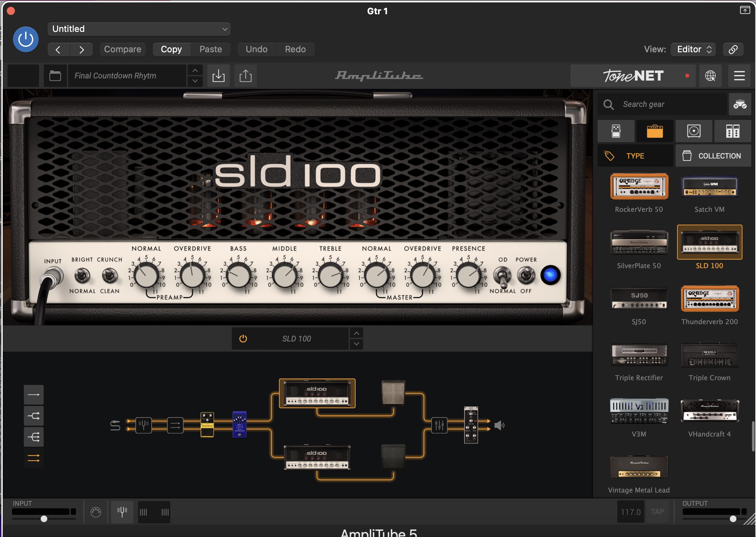This screenshot has width=756, height=537.
Task: Select the Satch VM amp thumbnail
Action: [710, 186]
